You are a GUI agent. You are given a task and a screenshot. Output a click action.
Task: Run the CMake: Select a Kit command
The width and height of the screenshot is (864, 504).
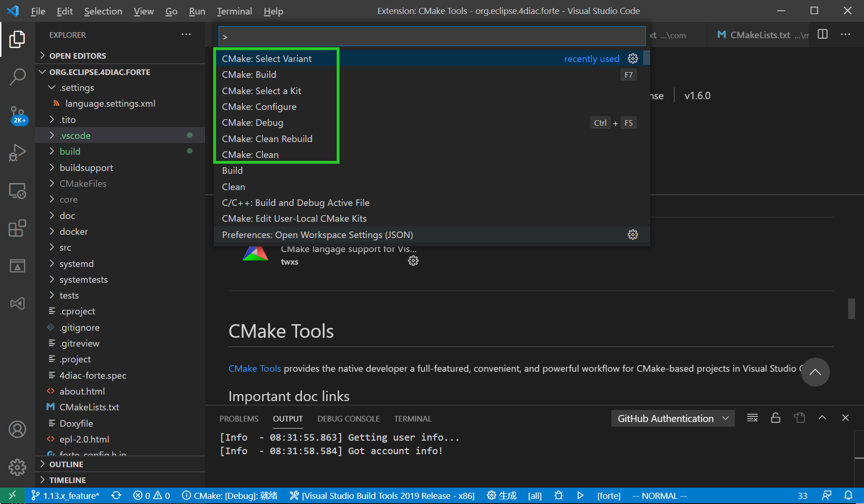tap(261, 90)
